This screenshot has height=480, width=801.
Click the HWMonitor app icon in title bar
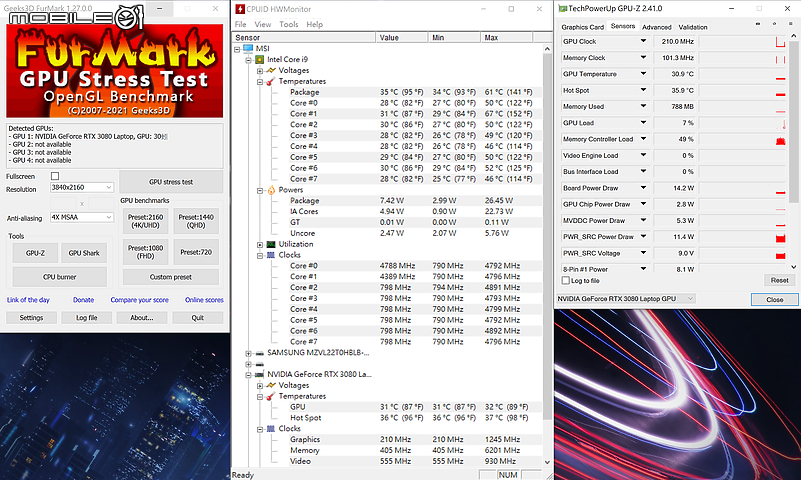240,9
